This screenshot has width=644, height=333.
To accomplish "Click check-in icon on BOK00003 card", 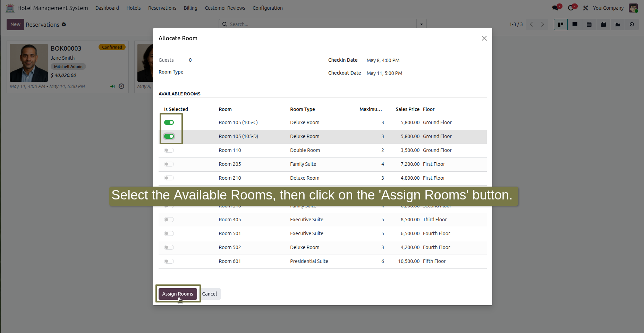I will coord(112,86).
